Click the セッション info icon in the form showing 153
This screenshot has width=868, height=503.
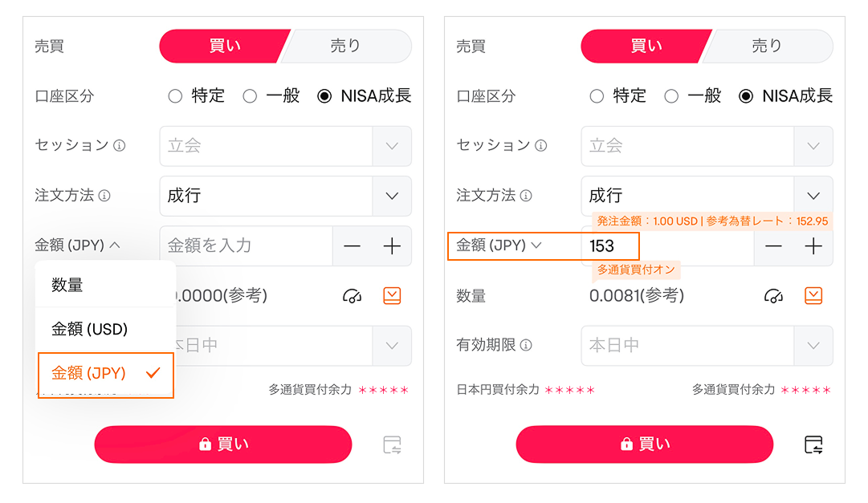click(541, 146)
